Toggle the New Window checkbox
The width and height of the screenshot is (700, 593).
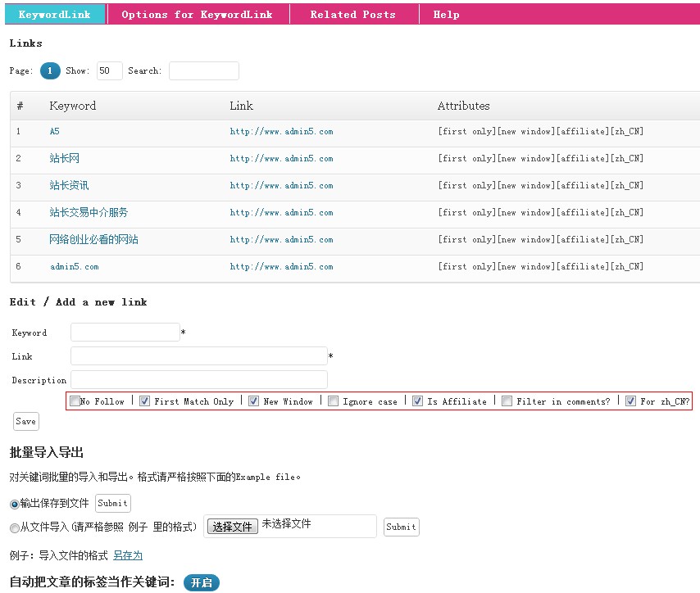[253, 401]
